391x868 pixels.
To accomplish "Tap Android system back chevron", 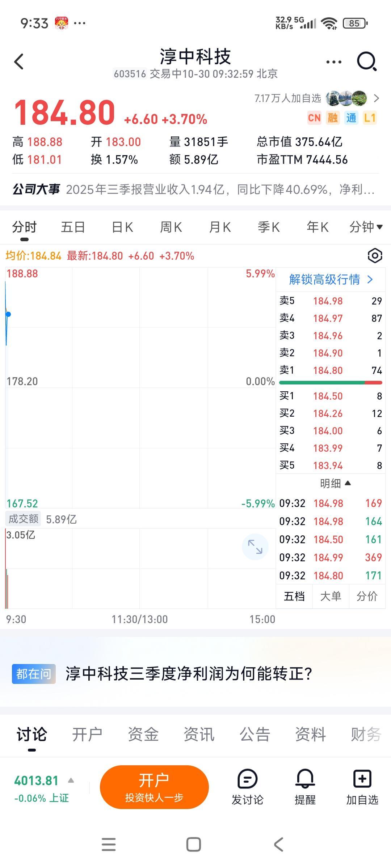I will (x=278, y=844).
